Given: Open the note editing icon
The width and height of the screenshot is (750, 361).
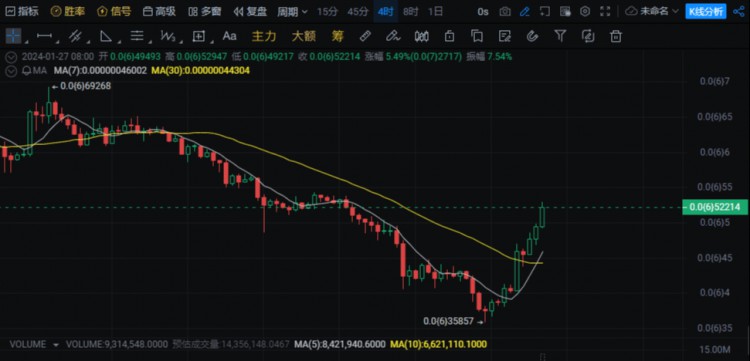Looking at the screenshot, I should click(505, 36).
